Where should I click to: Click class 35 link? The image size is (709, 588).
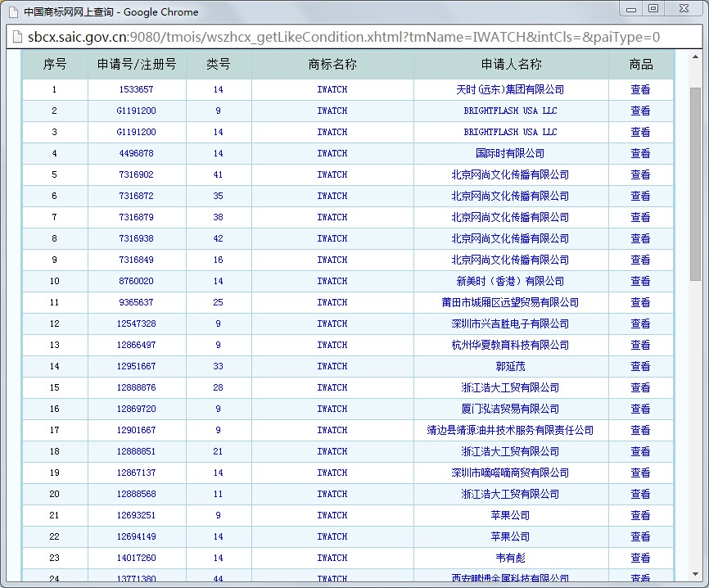tap(218, 196)
